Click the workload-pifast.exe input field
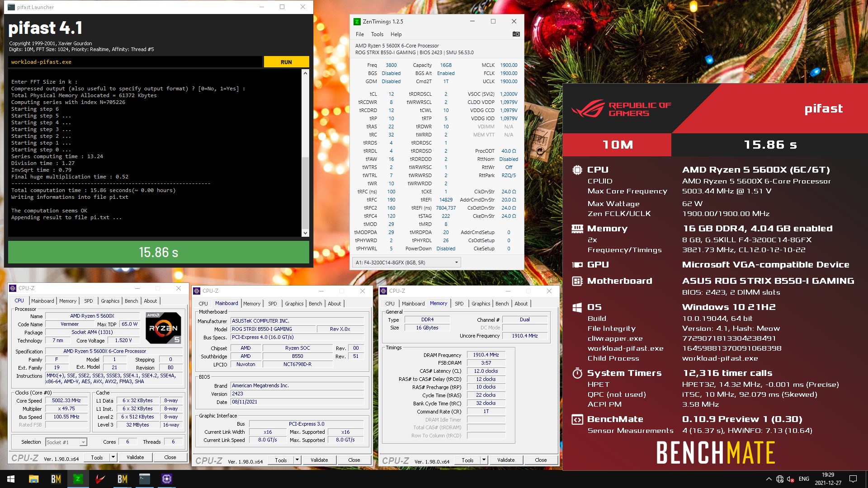The height and width of the screenshot is (488, 868). point(135,62)
